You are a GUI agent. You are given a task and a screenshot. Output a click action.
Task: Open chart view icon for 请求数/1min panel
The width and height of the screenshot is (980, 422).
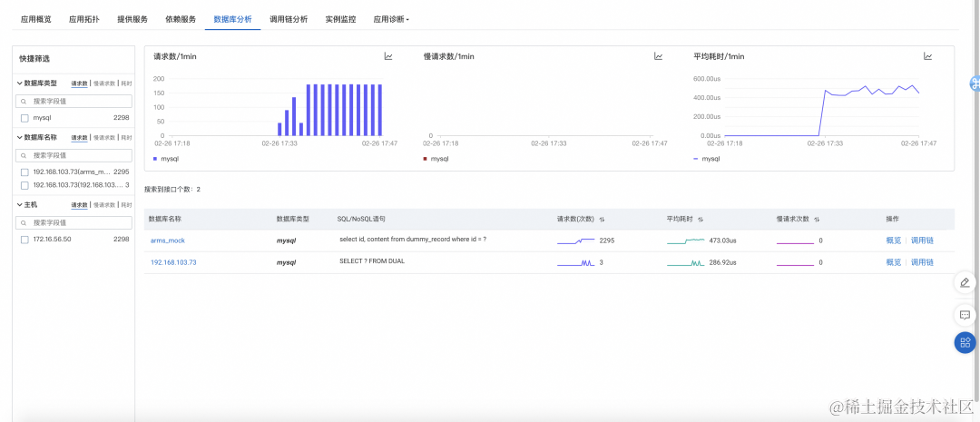pyautogui.click(x=388, y=56)
